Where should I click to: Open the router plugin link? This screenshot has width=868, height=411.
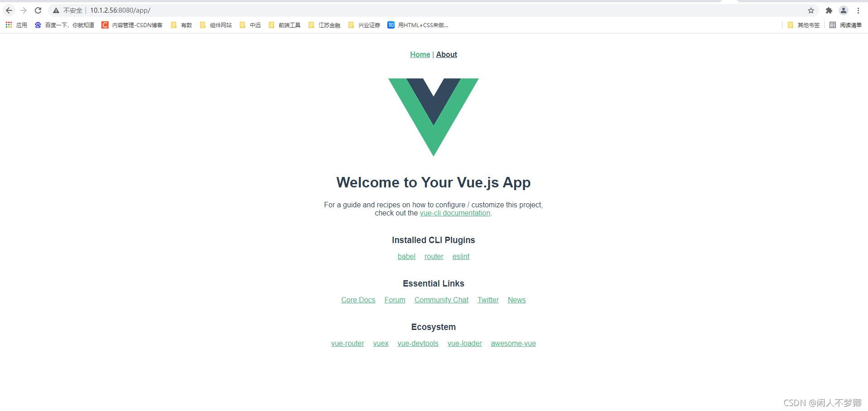(434, 257)
